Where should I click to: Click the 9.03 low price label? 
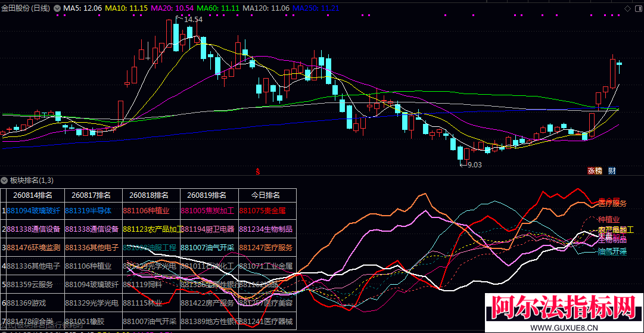point(474,164)
